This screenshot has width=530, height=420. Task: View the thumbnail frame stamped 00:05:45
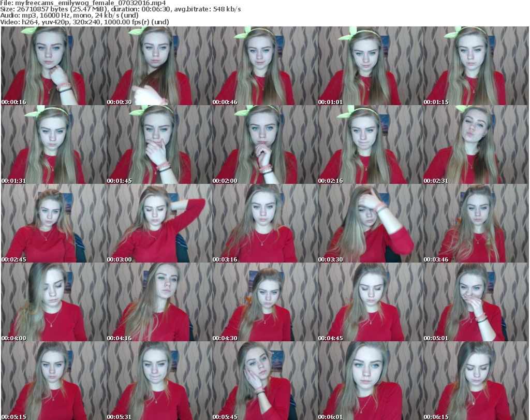click(x=265, y=381)
